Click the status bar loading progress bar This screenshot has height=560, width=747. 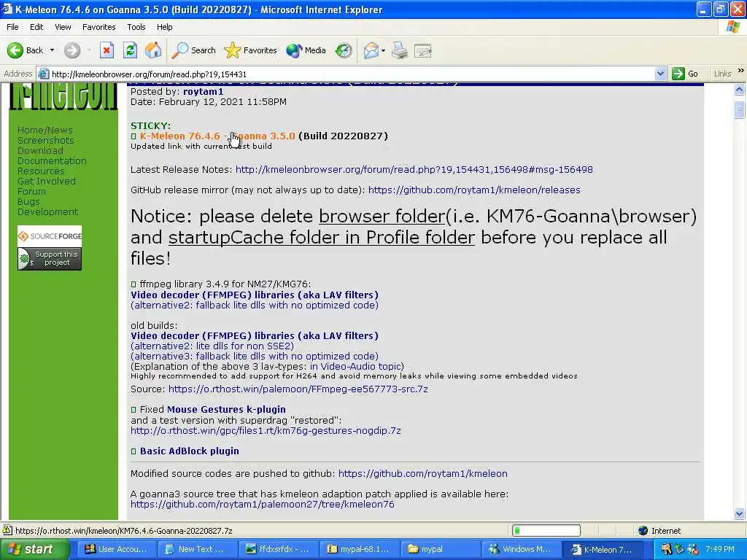546,531
